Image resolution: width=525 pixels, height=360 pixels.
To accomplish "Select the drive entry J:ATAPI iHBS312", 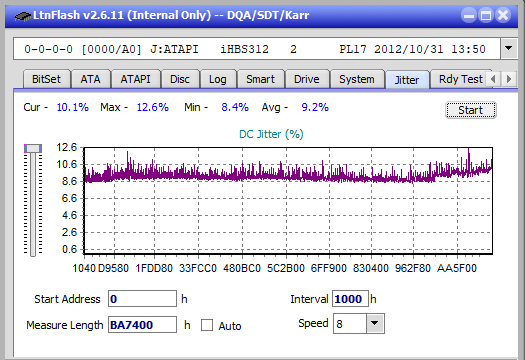I will (x=257, y=49).
